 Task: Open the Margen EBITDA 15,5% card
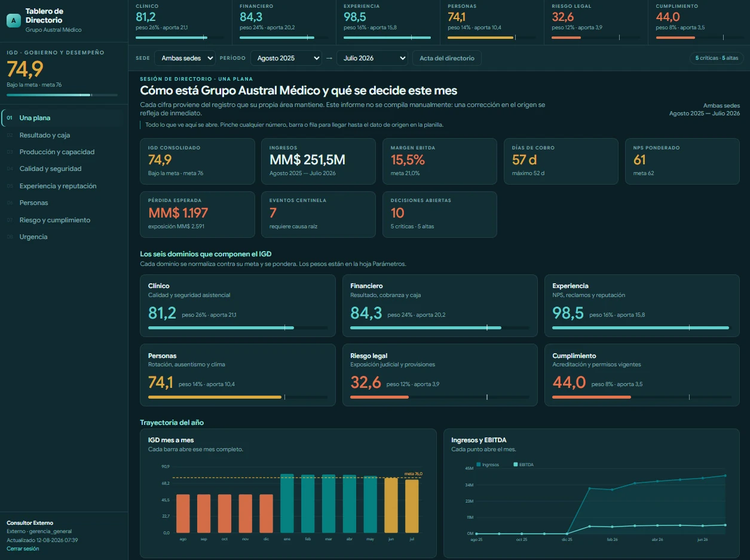(439, 161)
